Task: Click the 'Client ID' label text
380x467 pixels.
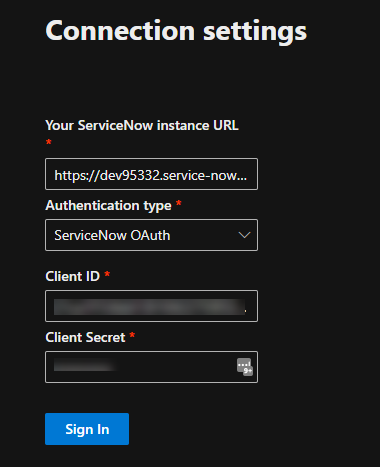Action: (73, 276)
